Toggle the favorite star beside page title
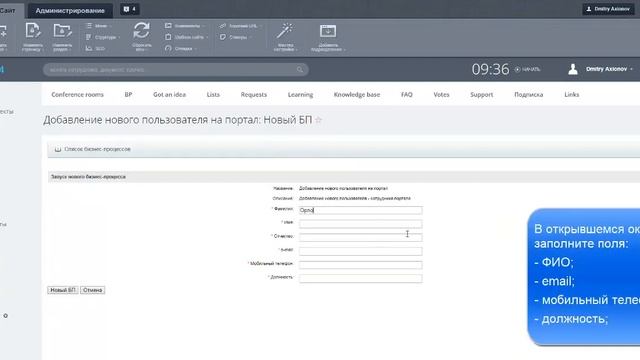This screenshot has height=360, width=640. [319, 120]
